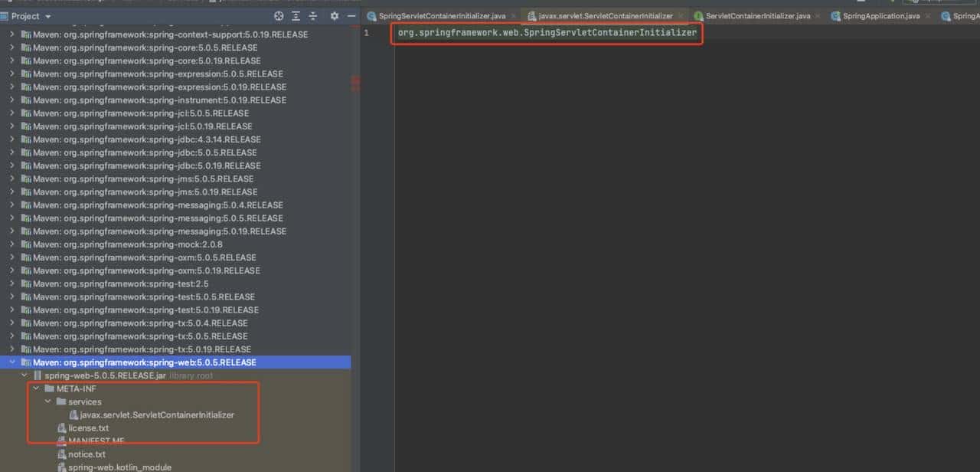Image resolution: width=980 pixels, height=472 pixels.
Task: Click the notice.txt file icon
Action: click(61, 454)
